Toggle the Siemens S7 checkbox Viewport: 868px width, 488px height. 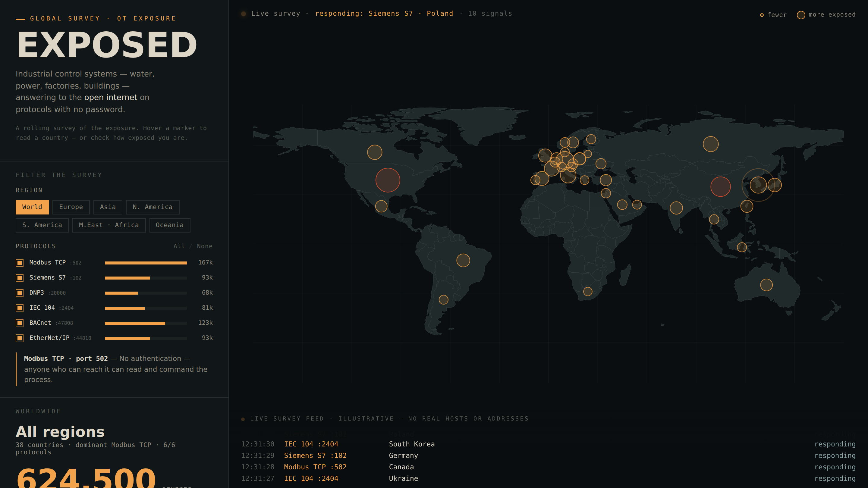coord(20,278)
